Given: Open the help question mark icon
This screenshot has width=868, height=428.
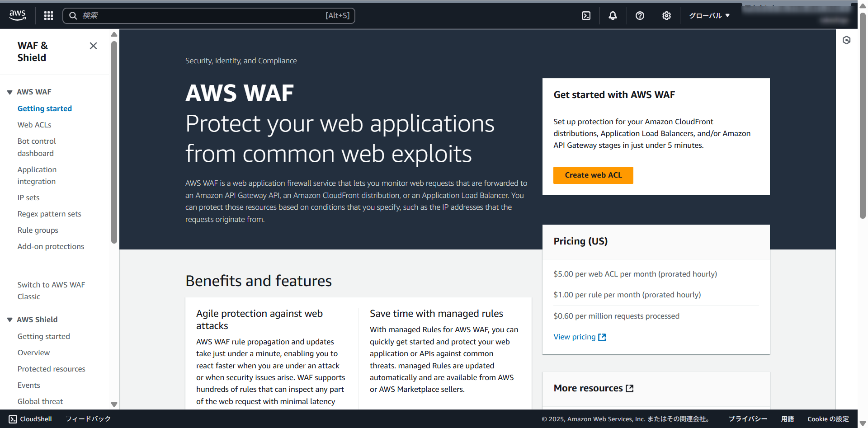Looking at the screenshot, I should [x=640, y=16].
